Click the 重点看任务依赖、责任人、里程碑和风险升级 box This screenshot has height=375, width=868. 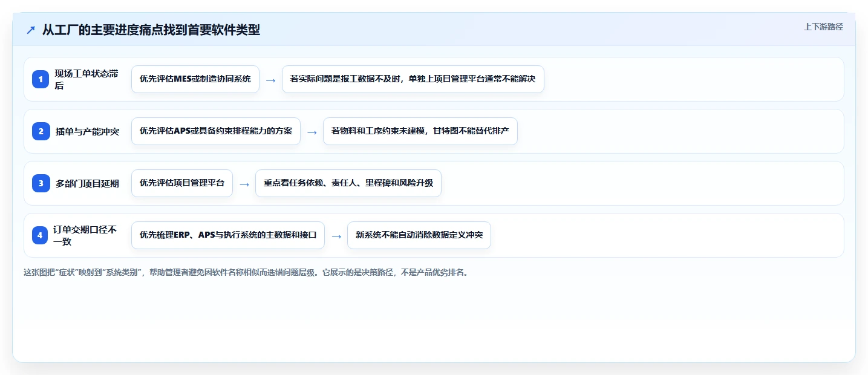point(348,183)
